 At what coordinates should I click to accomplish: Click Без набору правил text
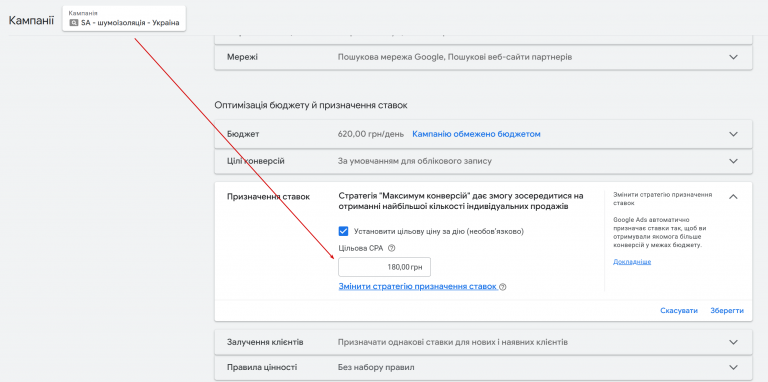click(376, 367)
